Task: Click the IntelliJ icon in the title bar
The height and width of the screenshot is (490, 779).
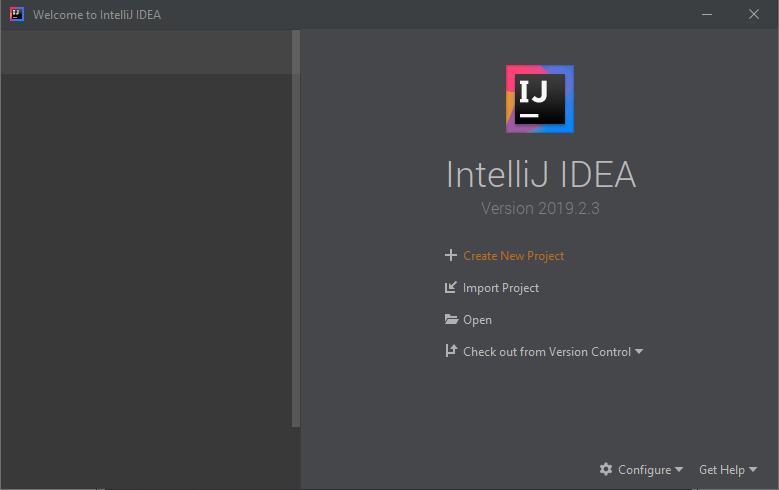Action: tap(17, 15)
